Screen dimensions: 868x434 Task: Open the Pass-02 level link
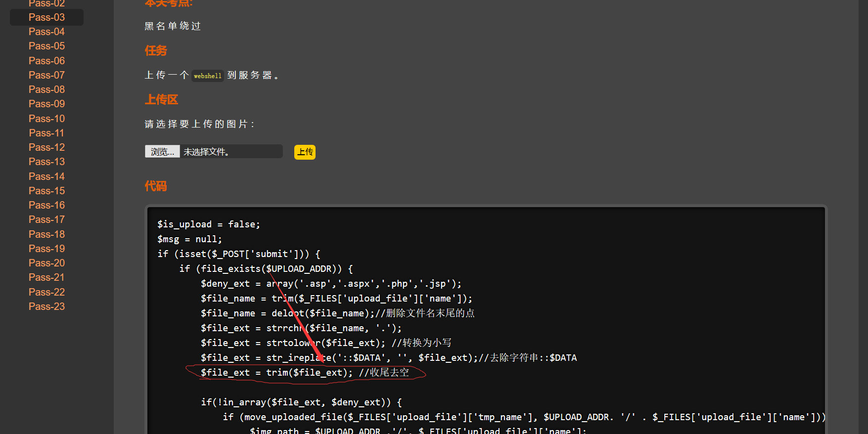[x=46, y=3]
